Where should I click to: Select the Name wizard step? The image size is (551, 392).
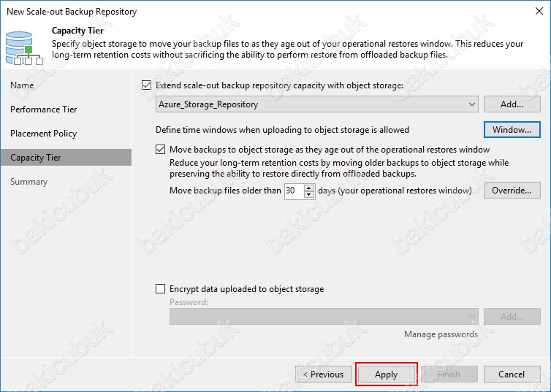point(22,85)
